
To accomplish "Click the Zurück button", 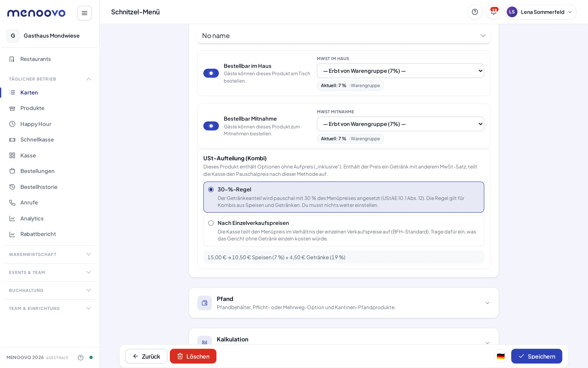I will 146,356.
